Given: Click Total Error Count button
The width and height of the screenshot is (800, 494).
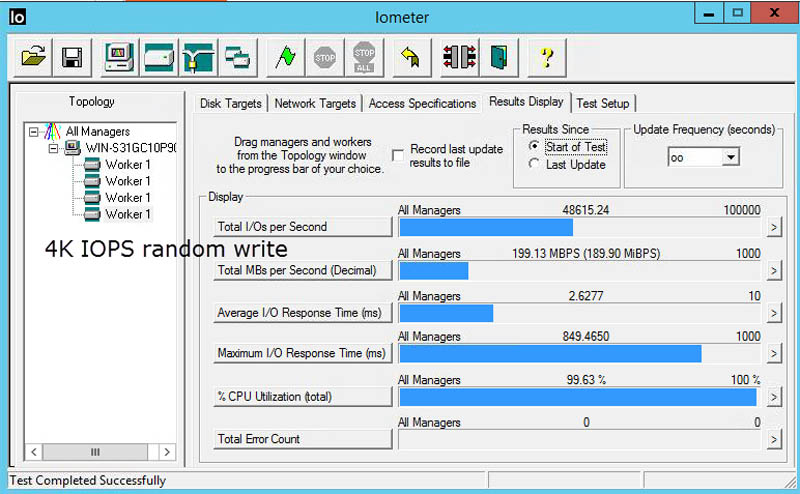Looking at the screenshot, I should click(x=303, y=439).
